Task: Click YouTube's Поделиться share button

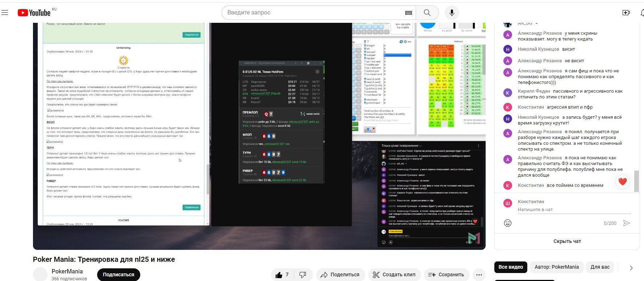Action: click(x=340, y=275)
